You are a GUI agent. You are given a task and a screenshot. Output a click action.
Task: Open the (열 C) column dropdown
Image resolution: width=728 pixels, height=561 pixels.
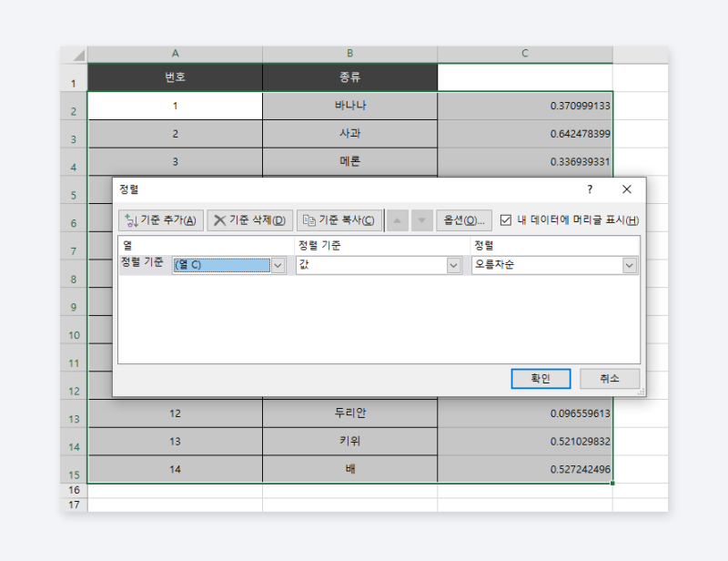tap(278, 265)
